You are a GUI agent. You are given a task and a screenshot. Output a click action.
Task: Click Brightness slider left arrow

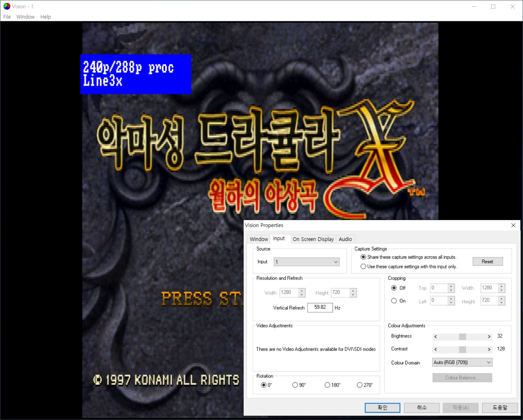coord(436,336)
